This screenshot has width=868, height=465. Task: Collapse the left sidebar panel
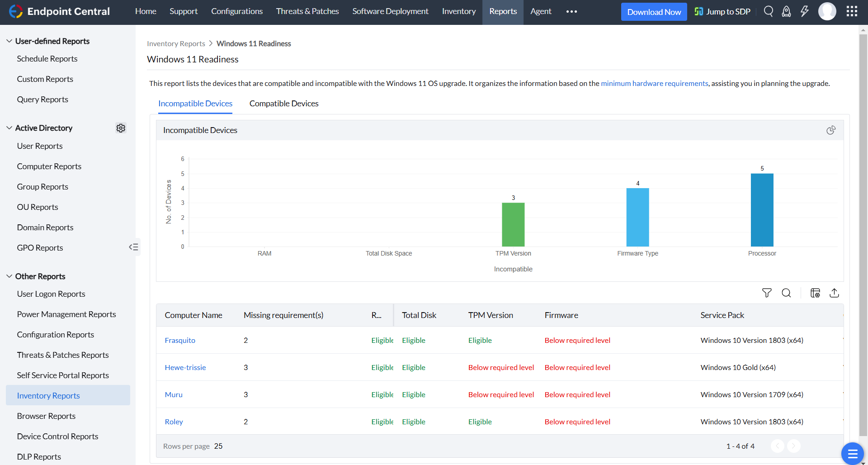point(133,247)
